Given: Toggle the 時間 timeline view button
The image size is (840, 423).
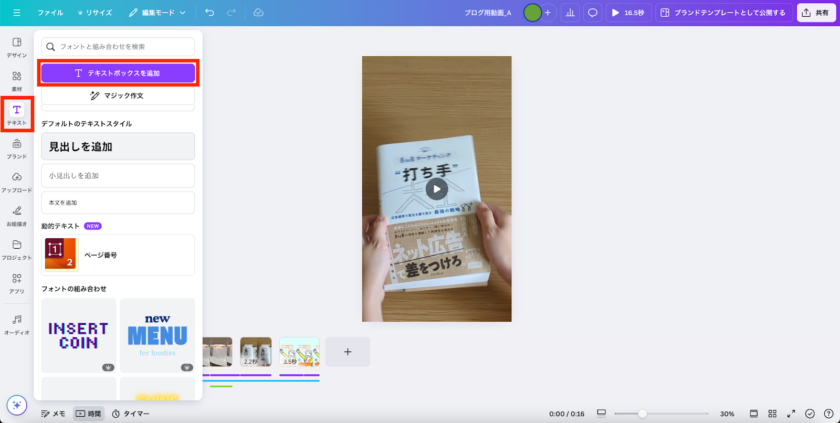Looking at the screenshot, I should [x=88, y=413].
